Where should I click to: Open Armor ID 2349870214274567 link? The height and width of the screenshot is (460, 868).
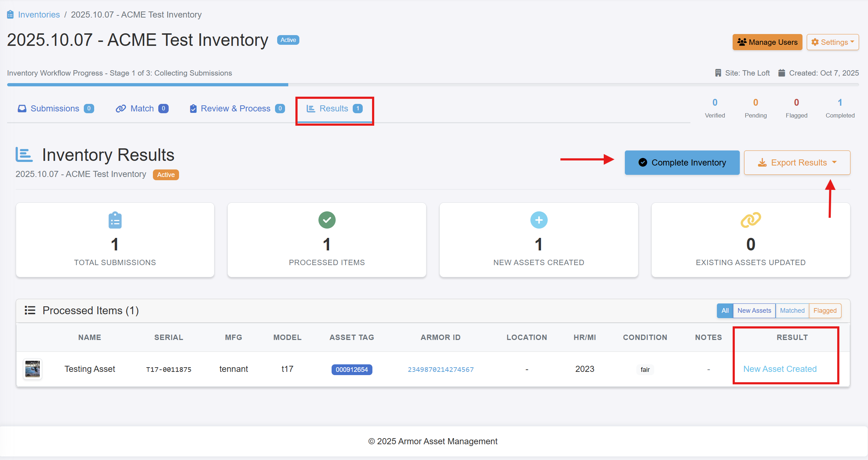point(440,369)
